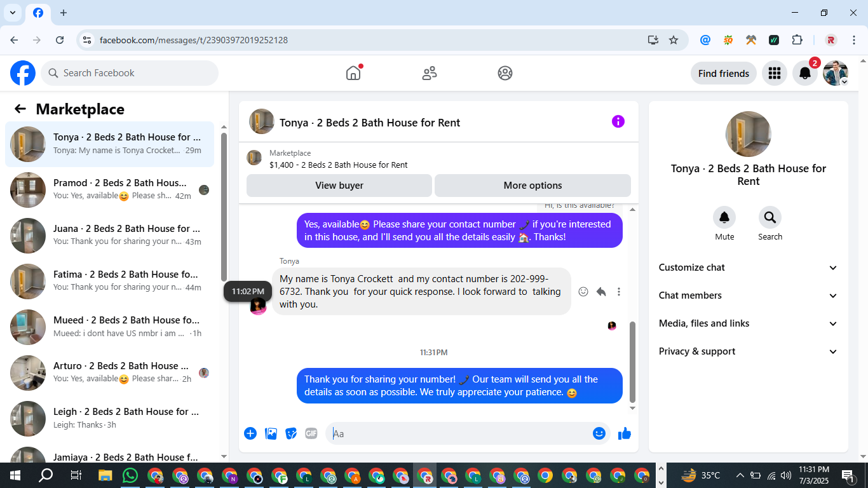
Task: Open the Facebook menu grid icon
Action: point(774,73)
